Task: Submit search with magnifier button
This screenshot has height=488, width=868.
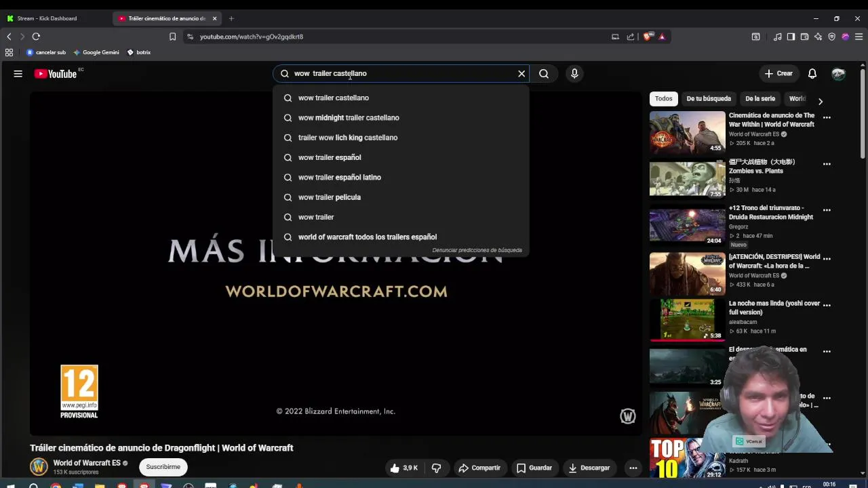Action: [x=544, y=74]
